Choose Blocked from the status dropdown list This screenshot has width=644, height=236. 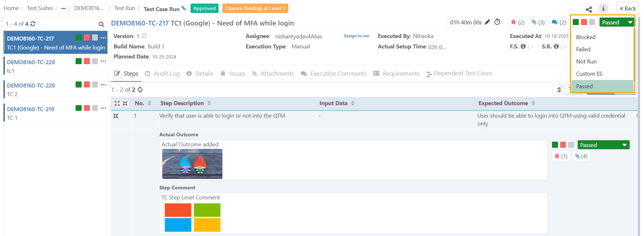(586, 37)
